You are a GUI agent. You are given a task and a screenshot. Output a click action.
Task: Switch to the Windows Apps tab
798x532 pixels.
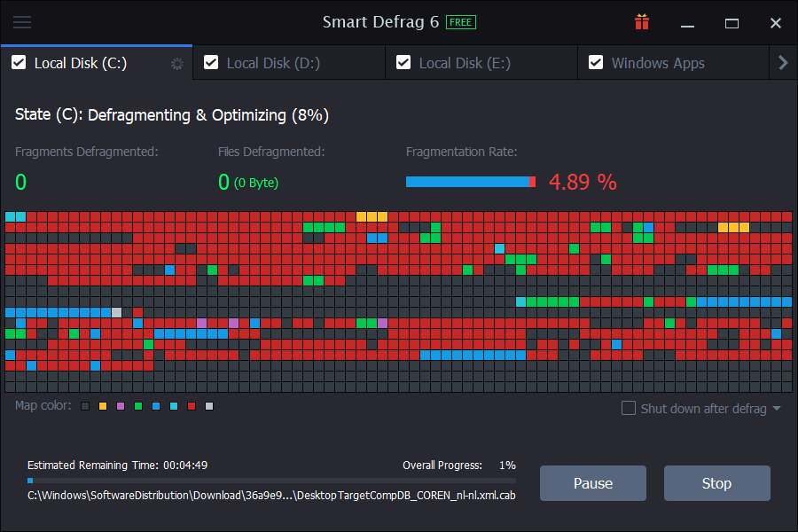658,63
